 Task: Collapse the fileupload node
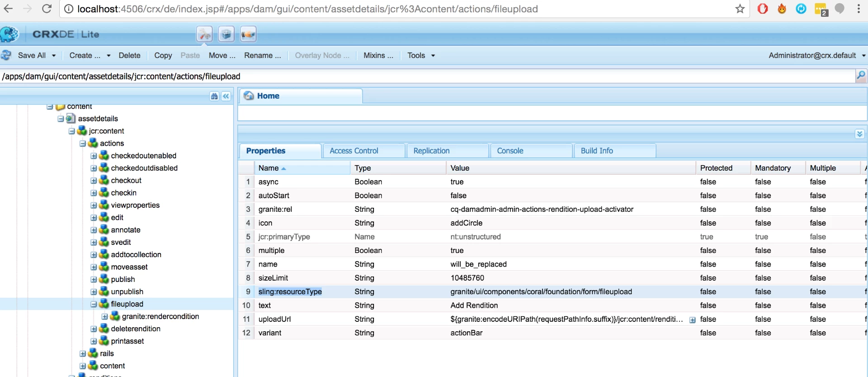pyautogui.click(x=94, y=304)
